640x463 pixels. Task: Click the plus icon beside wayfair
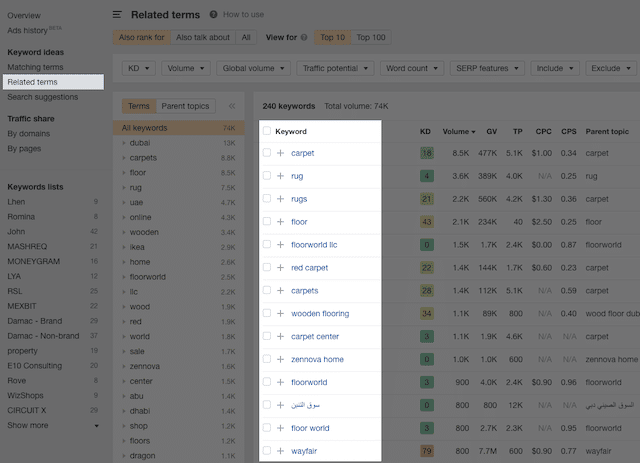[280, 451]
